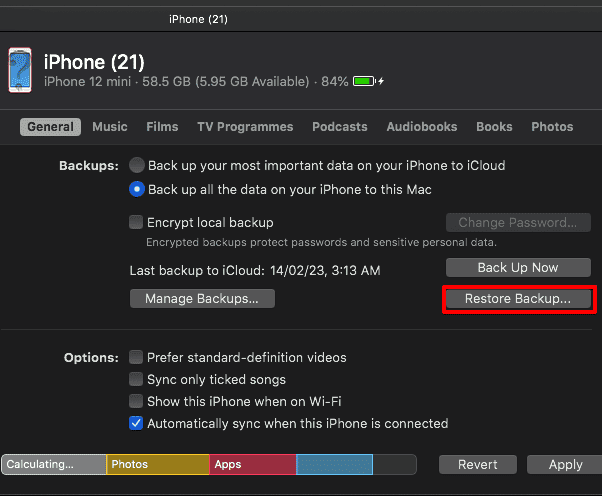Open Manage Backups dialog

click(202, 298)
